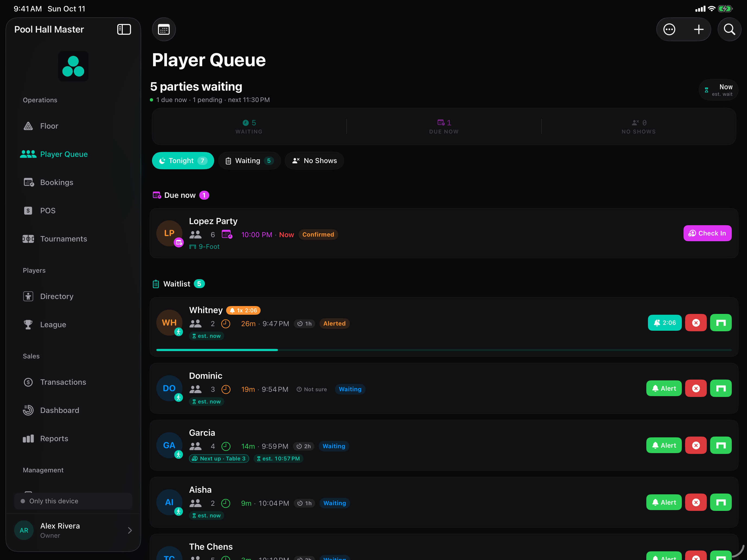The width and height of the screenshot is (747, 560).
Task: Click Whitney's 2:06 alert timer button
Action: pyautogui.click(x=664, y=323)
